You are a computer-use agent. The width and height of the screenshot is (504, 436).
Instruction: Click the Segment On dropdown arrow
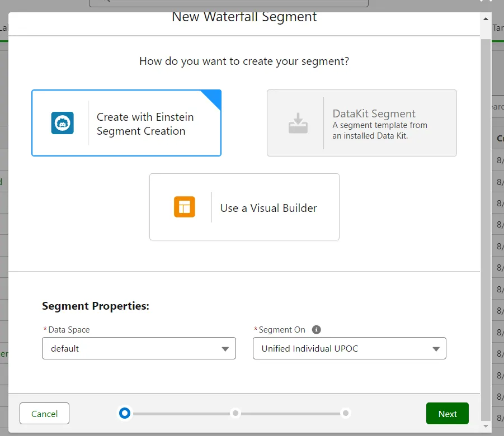pos(436,349)
